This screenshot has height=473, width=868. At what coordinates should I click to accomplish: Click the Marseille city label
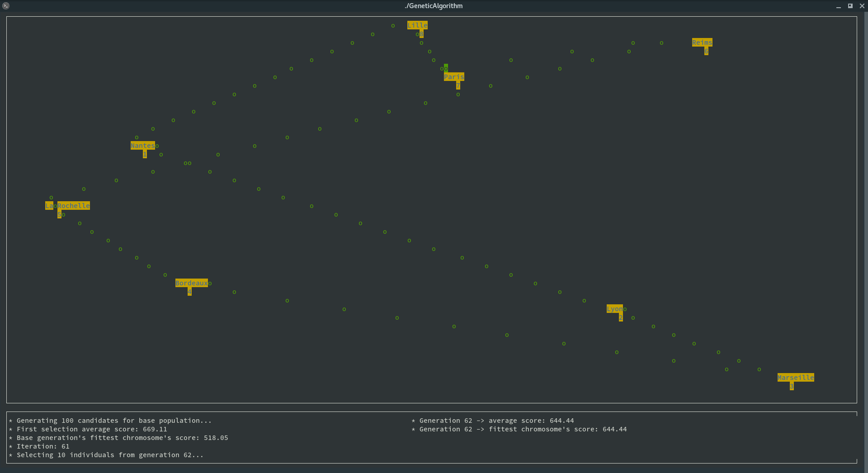(x=796, y=378)
